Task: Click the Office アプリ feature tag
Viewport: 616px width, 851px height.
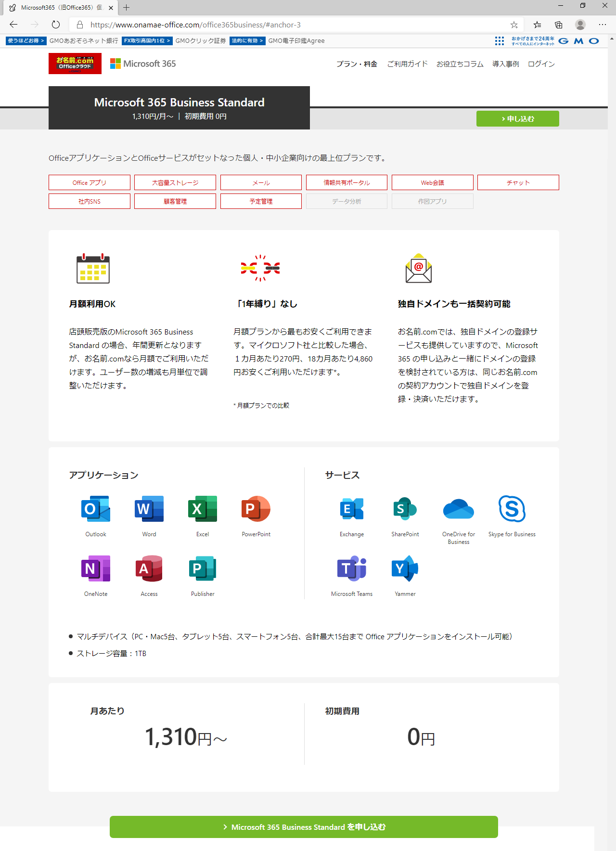Action: coord(90,182)
